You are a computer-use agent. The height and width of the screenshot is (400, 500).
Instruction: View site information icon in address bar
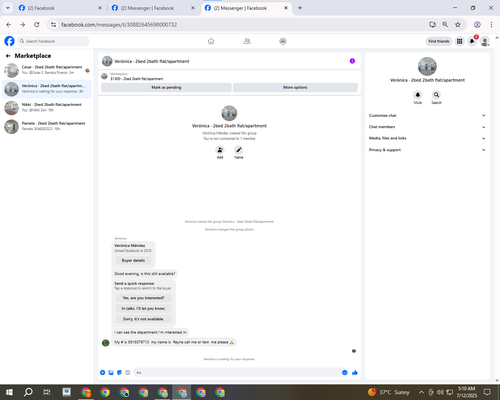53,25
